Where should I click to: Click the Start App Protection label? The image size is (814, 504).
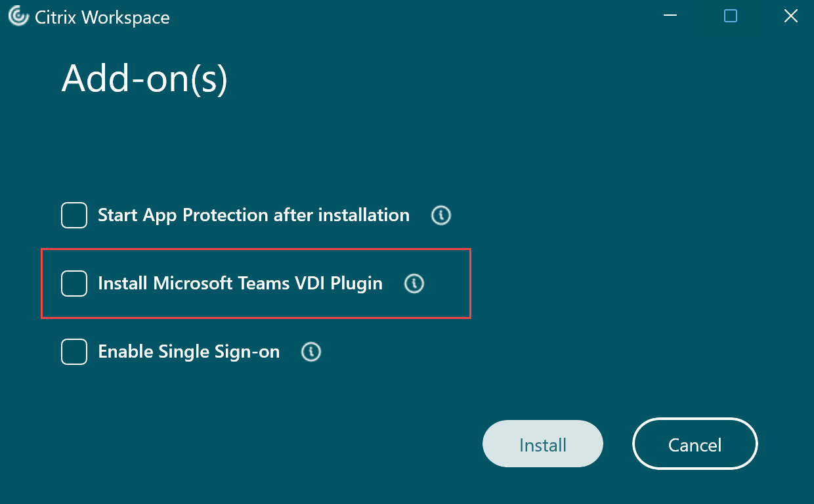(253, 215)
